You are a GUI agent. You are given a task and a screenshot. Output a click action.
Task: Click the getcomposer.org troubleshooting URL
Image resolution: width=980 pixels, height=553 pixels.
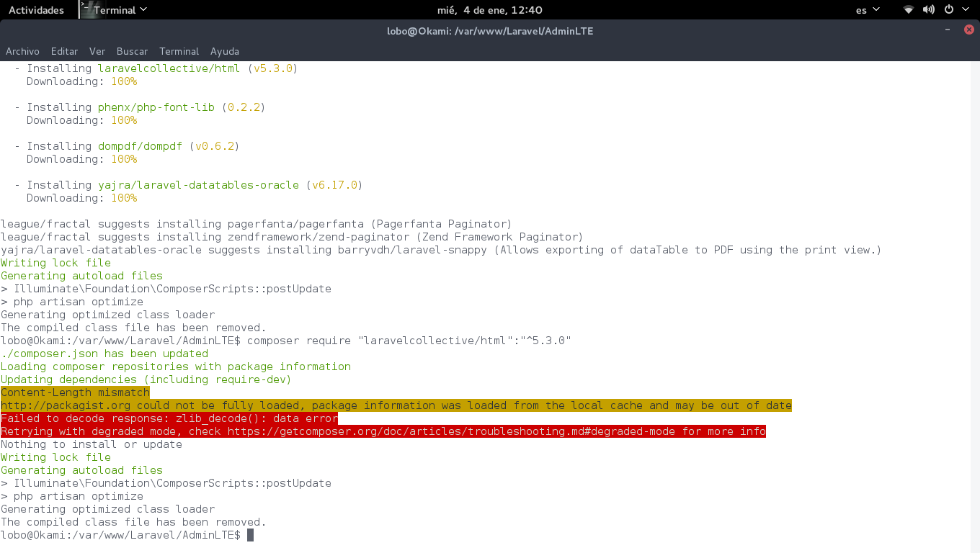pos(452,431)
